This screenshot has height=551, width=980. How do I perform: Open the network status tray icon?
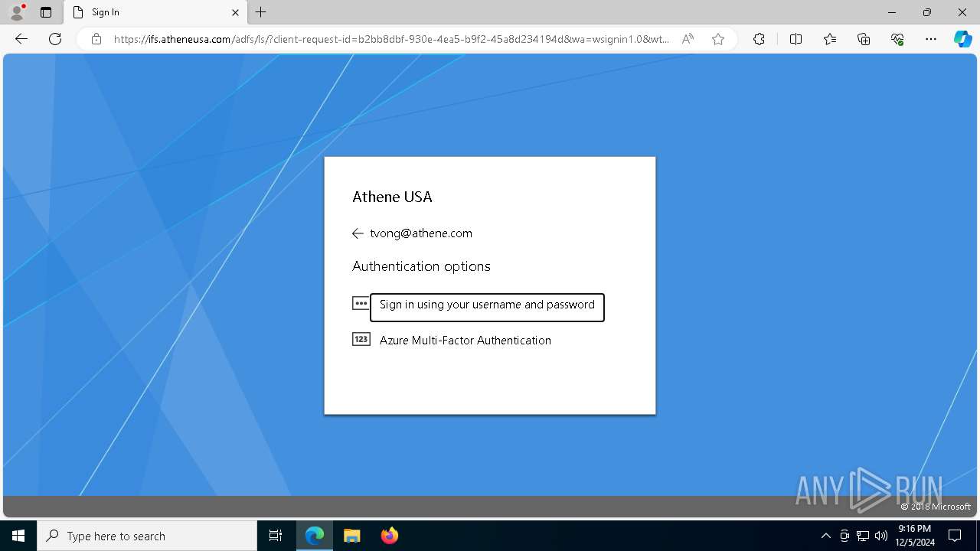(x=863, y=536)
